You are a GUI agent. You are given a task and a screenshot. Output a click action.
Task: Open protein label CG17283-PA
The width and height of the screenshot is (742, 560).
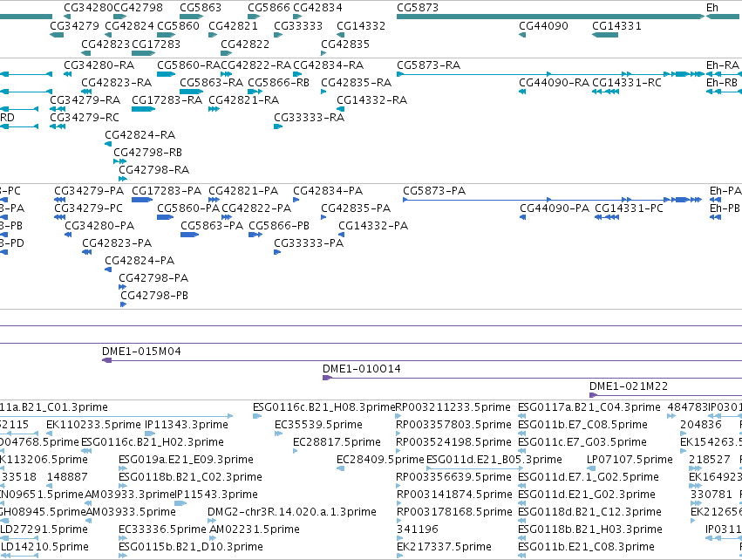[x=167, y=191]
